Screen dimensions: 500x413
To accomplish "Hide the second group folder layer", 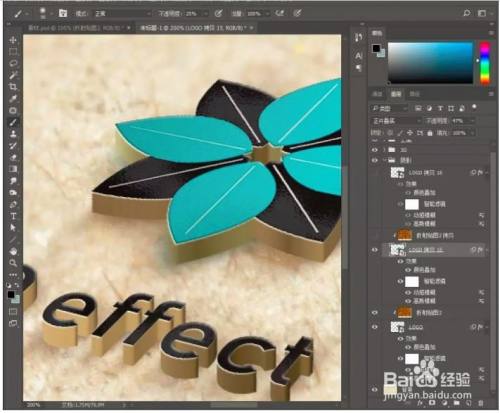I will 375,160.
